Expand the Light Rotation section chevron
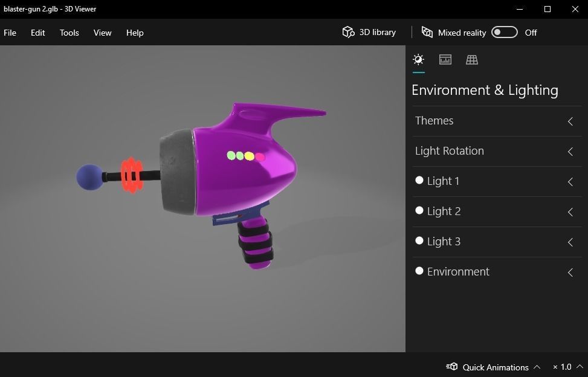Viewport: 588px width, 377px height. (570, 152)
